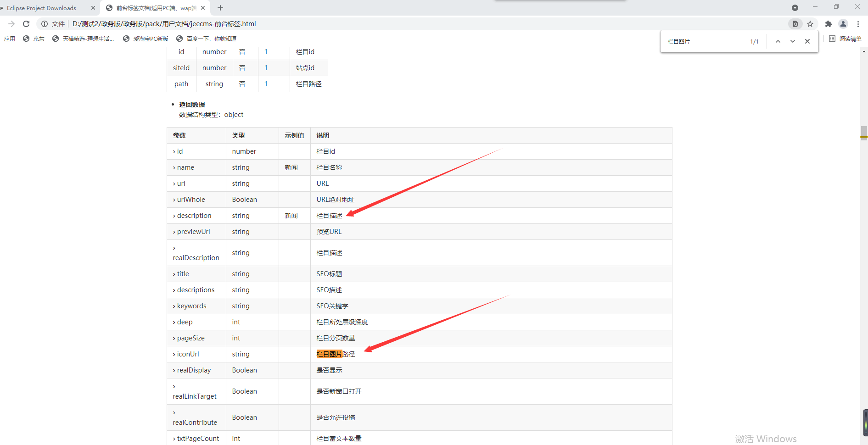Open the 百度一下，你就知道 bookmark
The width and height of the screenshot is (868, 445).
206,39
